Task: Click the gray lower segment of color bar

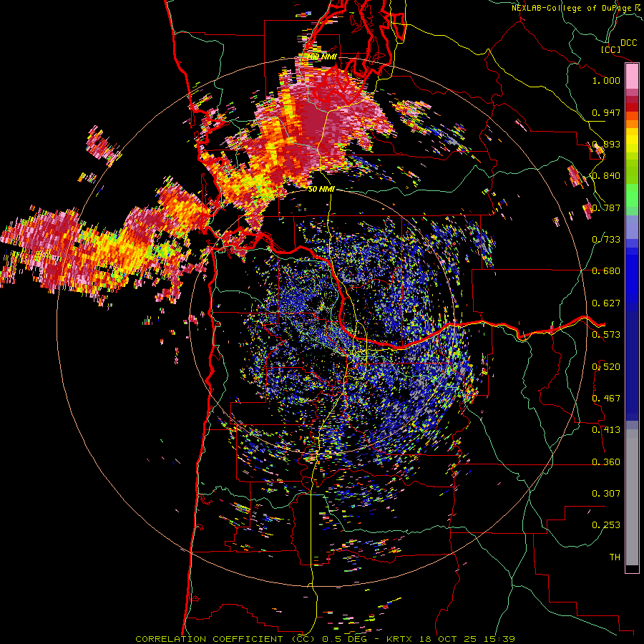Action: pyautogui.click(x=632, y=497)
